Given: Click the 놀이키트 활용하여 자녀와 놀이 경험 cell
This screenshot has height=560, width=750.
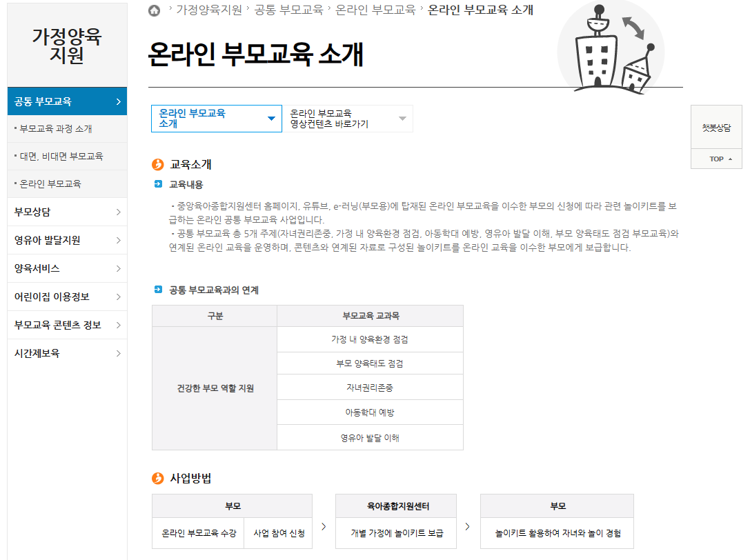Looking at the screenshot, I should click(555, 532).
